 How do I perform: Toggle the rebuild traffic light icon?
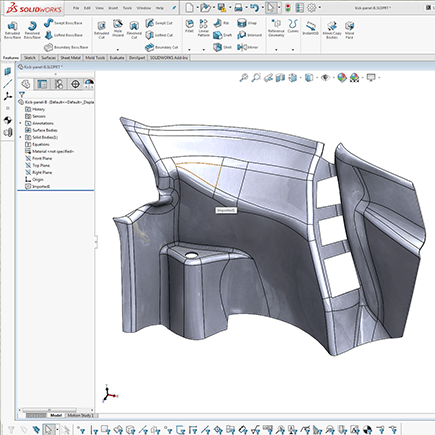pos(288,8)
